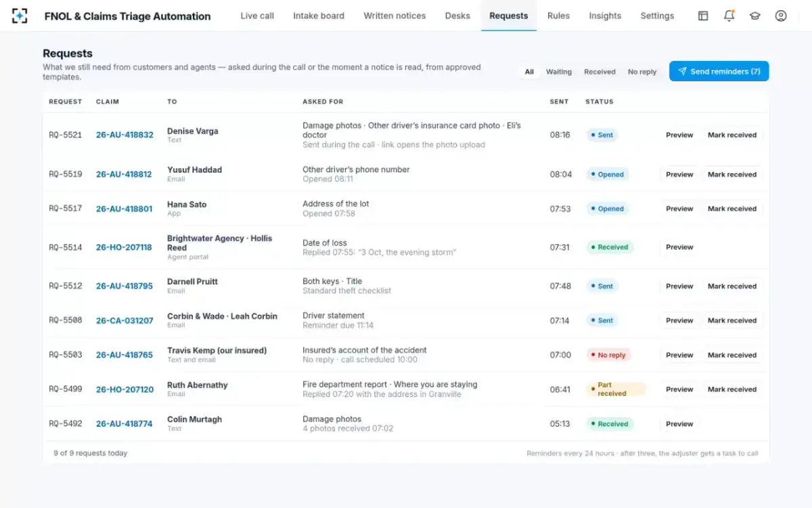Filter requests by No reply
The image size is (812, 508).
[642, 72]
